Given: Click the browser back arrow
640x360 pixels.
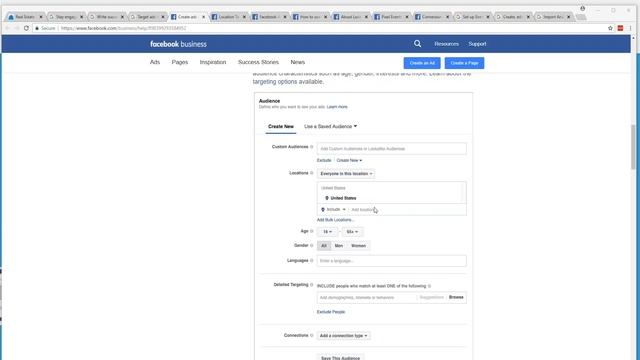Looking at the screenshot, I should point(7,28).
